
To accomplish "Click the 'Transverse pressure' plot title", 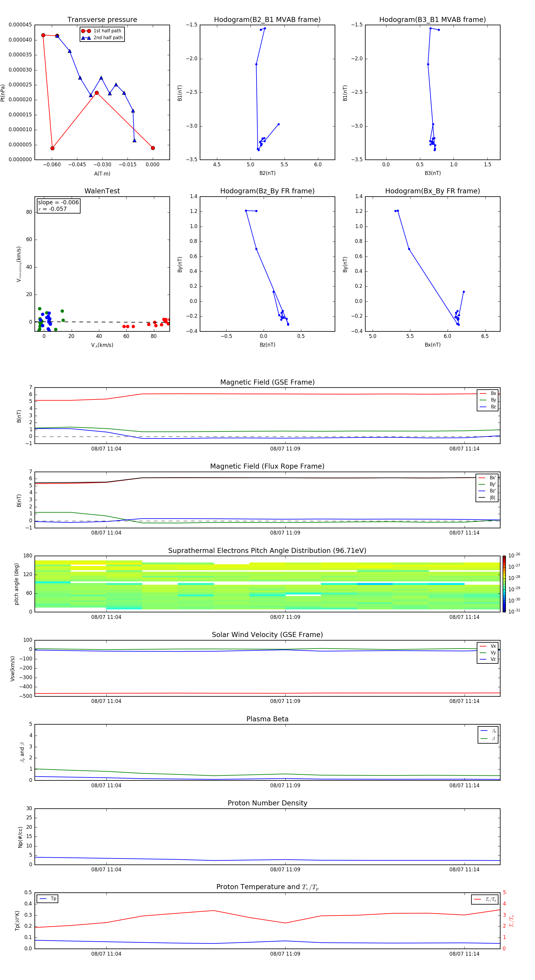I will (102, 19).
